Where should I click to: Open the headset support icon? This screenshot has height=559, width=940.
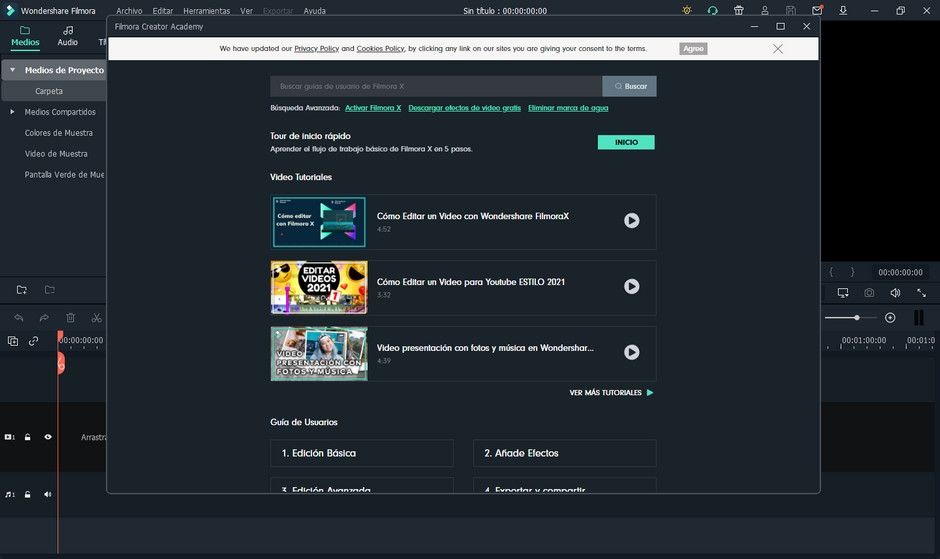point(712,11)
